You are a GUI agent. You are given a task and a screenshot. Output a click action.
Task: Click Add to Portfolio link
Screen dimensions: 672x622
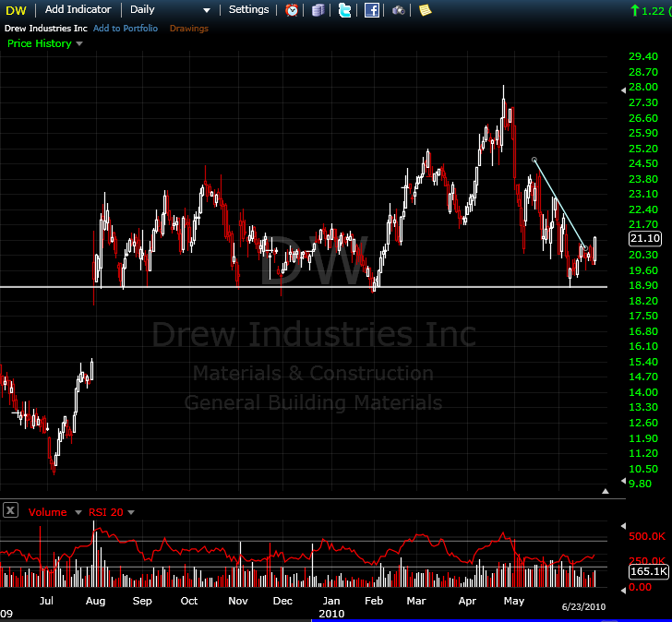click(x=126, y=29)
